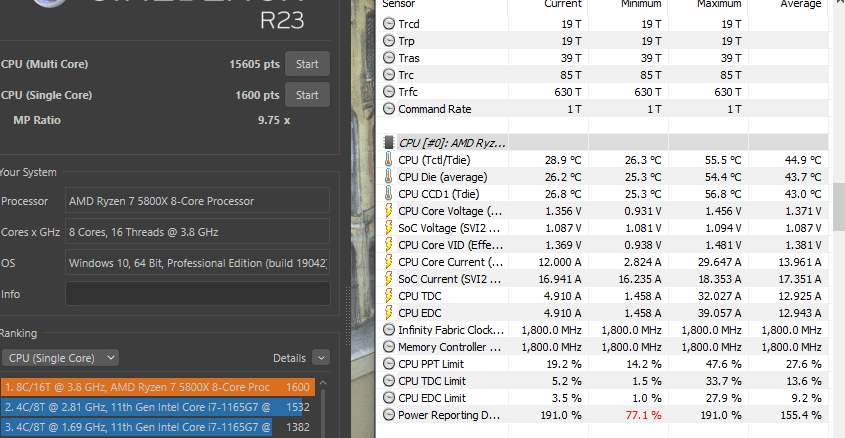Click the 15605 pts multi core score
845x438 pixels.
click(x=254, y=64)
